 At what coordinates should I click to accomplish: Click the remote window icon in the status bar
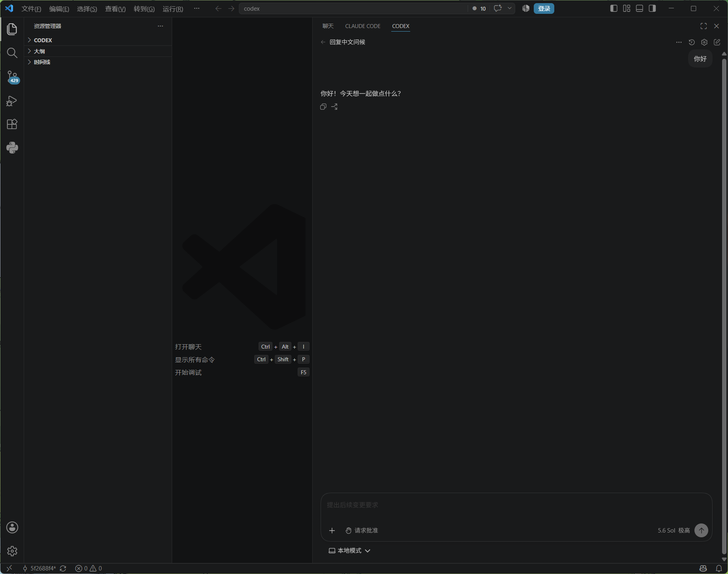(x=9, y=568)
